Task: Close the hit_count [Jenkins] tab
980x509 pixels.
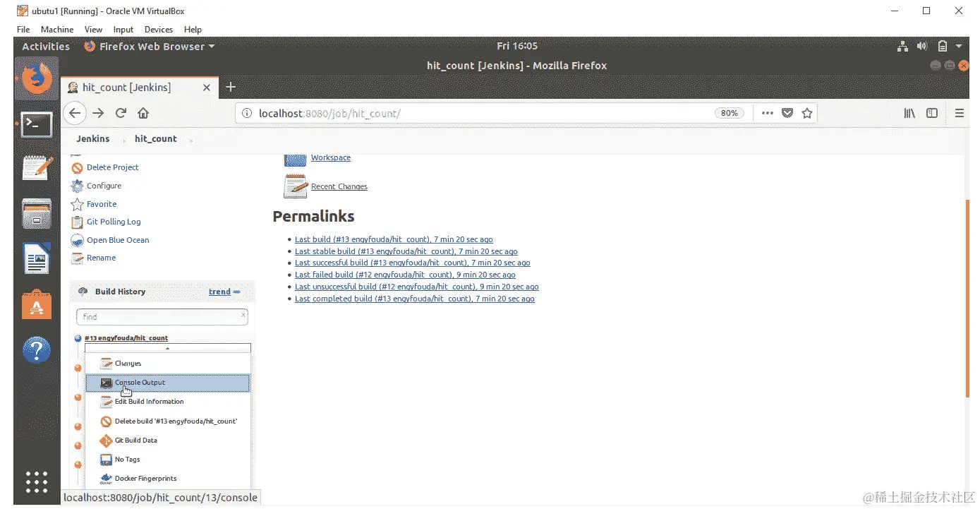Action: pos(207,88)
